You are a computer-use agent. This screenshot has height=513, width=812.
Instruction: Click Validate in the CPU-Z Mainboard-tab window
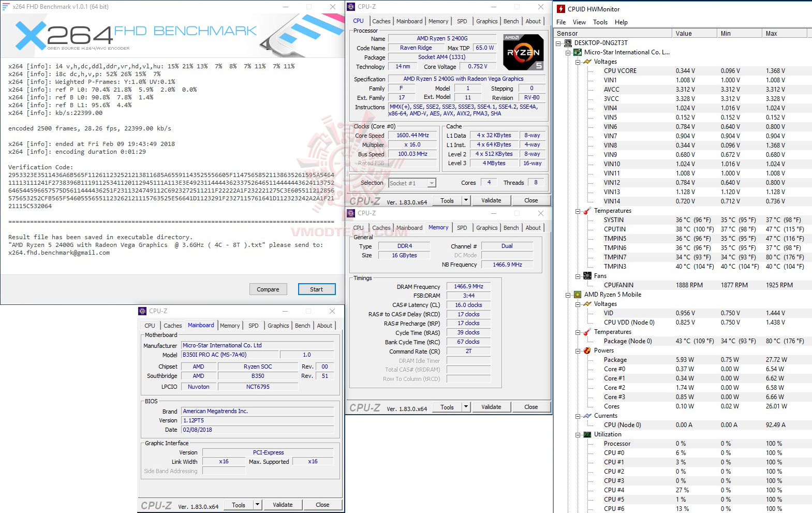pos(283,505)
